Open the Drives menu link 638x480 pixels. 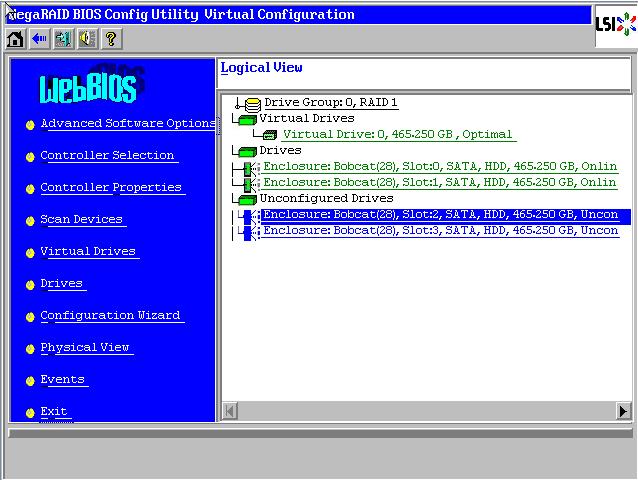point(61,284)
